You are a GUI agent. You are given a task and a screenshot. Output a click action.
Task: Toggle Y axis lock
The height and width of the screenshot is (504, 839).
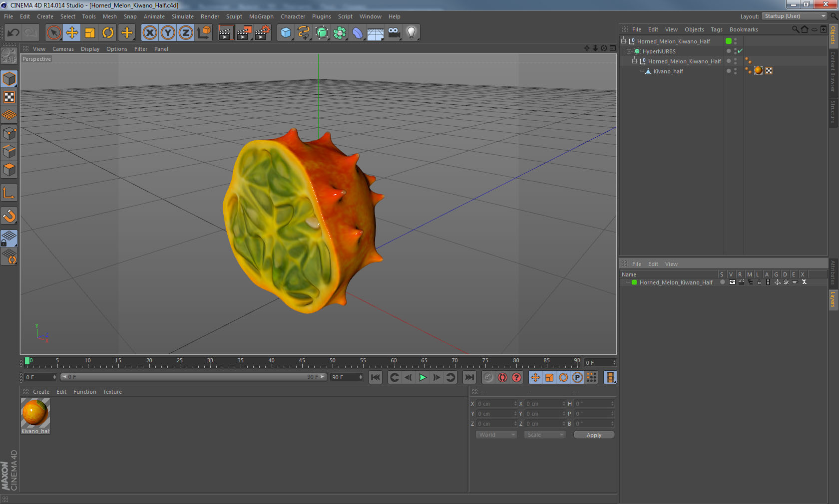point(168,33)
